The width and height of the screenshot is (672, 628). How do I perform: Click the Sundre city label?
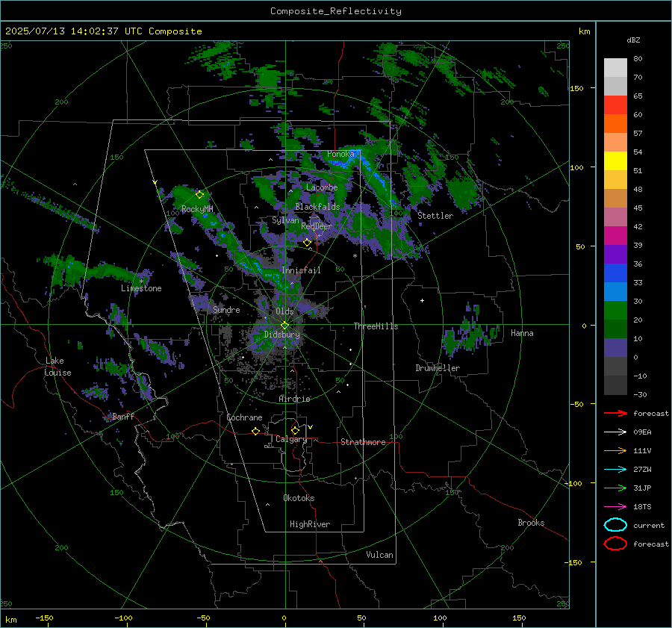coord(226,309)
